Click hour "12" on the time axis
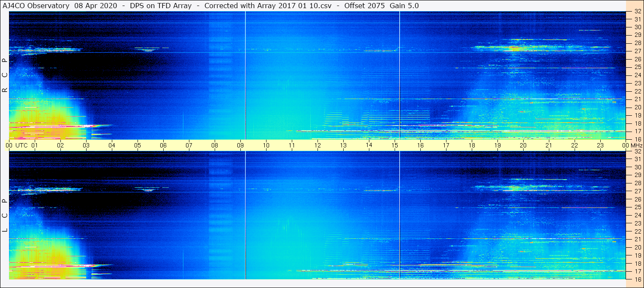This screenshot has width=644, height=288. coord(318,145)
